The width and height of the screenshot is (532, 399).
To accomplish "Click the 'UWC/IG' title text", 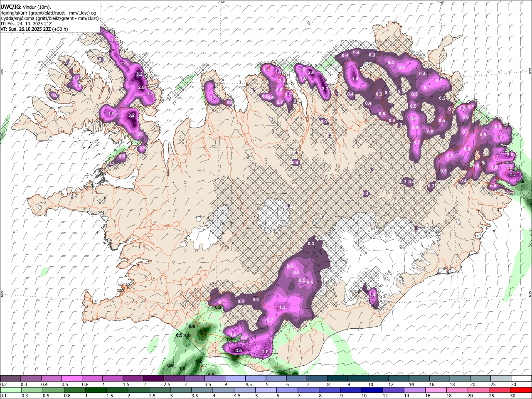I will (10, 7).
